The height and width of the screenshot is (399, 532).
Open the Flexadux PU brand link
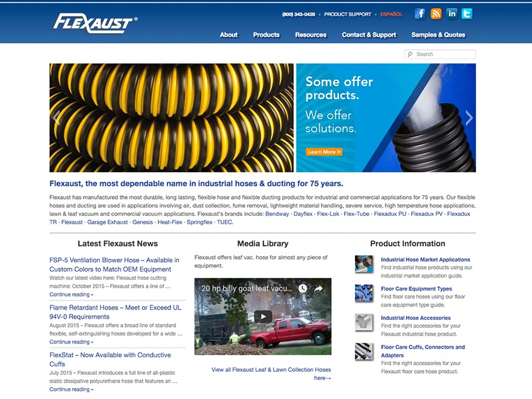tap(390, 214)
